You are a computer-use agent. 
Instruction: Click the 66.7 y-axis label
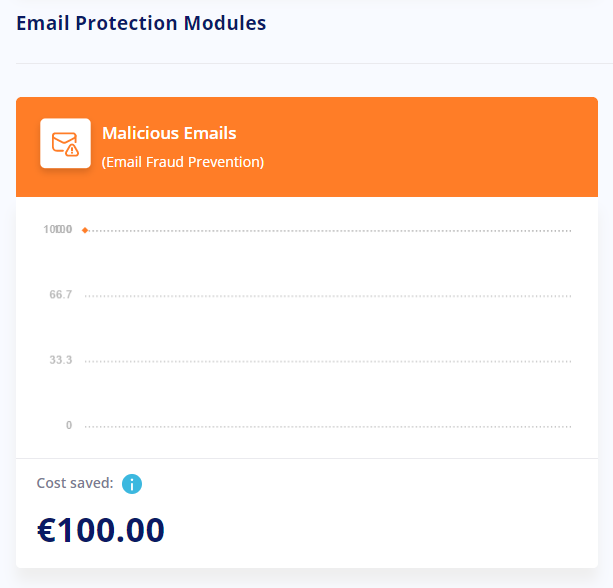point(61,294)
